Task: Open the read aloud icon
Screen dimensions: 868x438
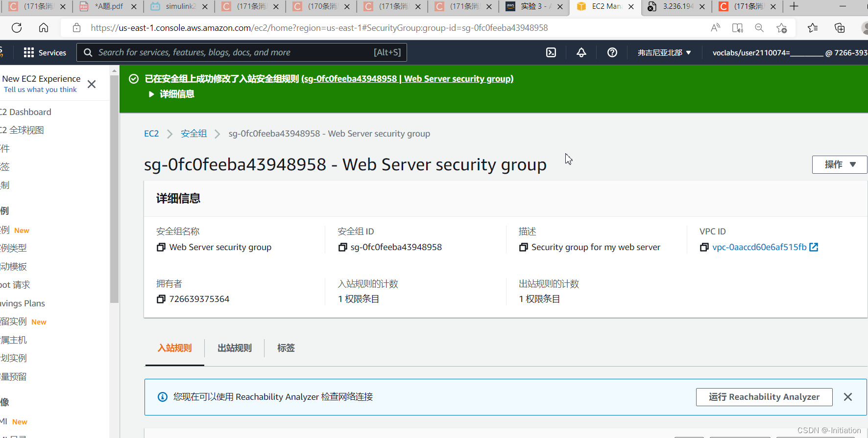Action: point(715,28)
